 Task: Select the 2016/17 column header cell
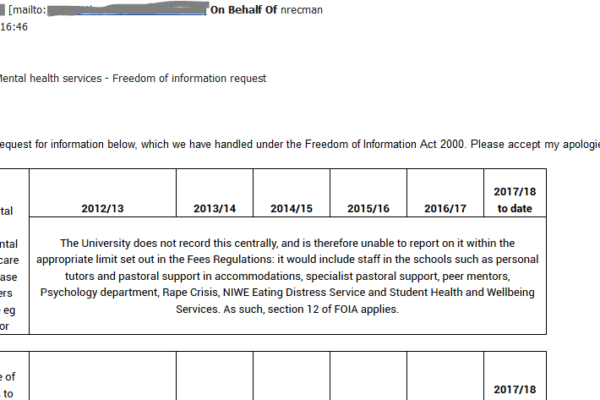coord(445,209)
